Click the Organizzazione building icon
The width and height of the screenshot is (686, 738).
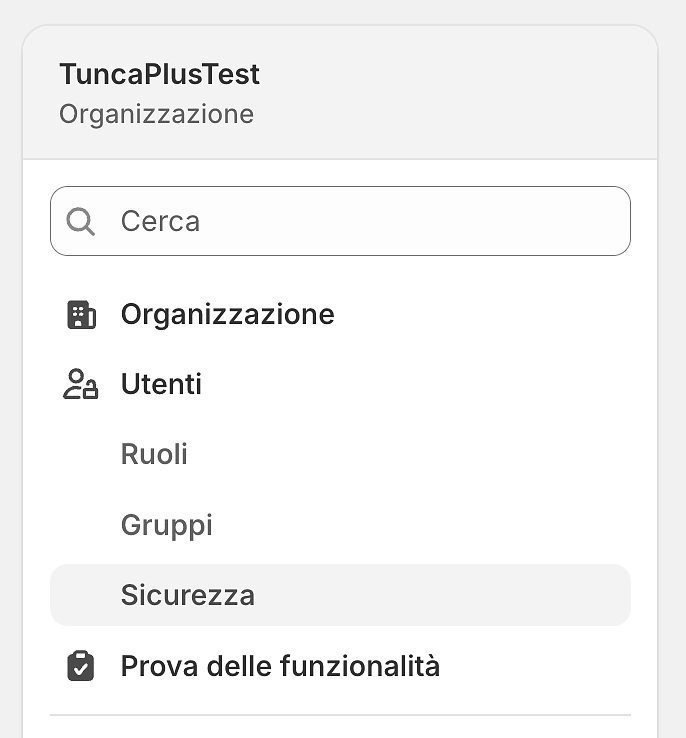click(x=81, y=315)
